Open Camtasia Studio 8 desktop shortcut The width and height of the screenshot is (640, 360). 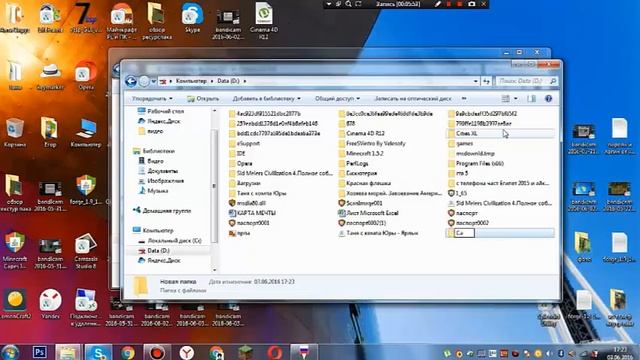point(86,251)
